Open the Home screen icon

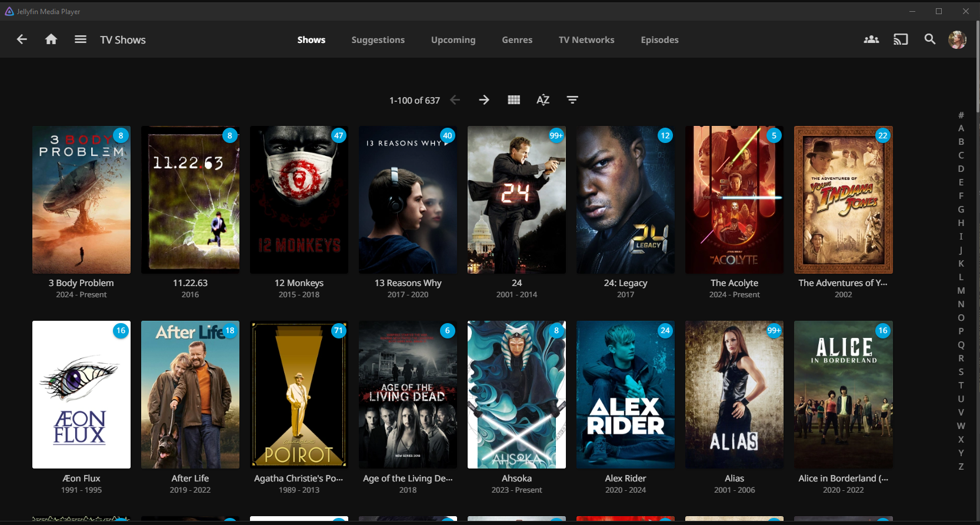(51, 39)
